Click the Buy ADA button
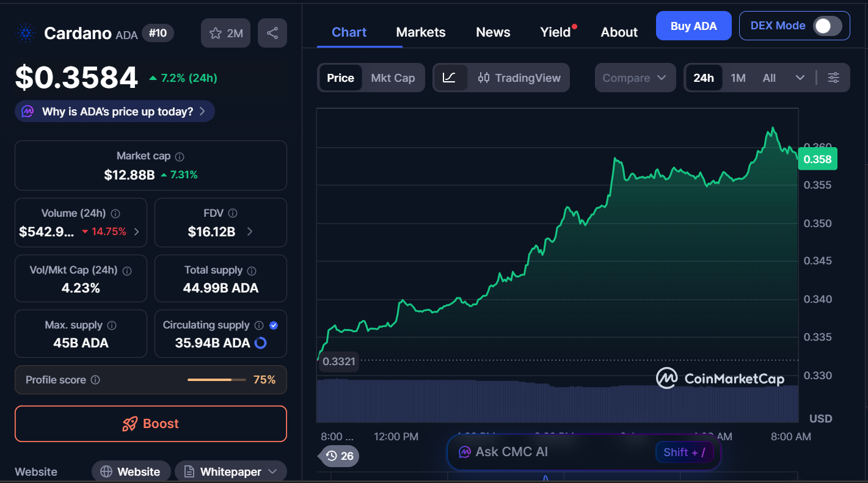 point(693,26)
